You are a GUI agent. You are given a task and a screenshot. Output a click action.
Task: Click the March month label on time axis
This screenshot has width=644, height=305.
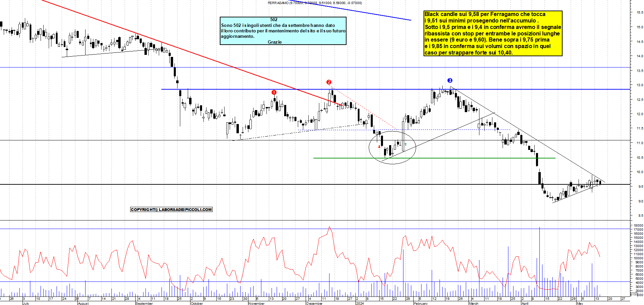coord(474,303)
